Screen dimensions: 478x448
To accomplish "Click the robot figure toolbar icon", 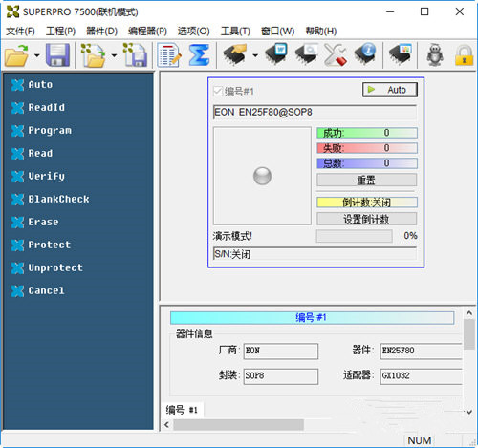I will [x=435, y=54].
